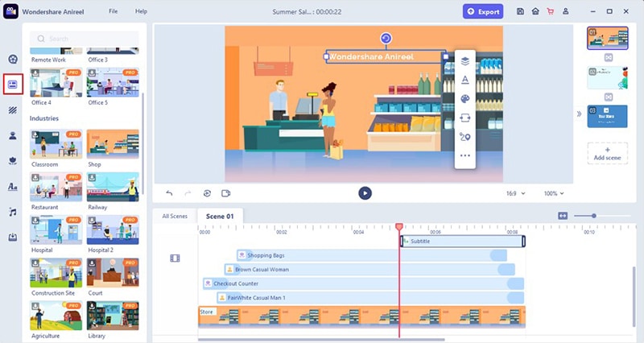Open the text sidebar panel
This screenshot has width=644, height=343.
(13, 187)
